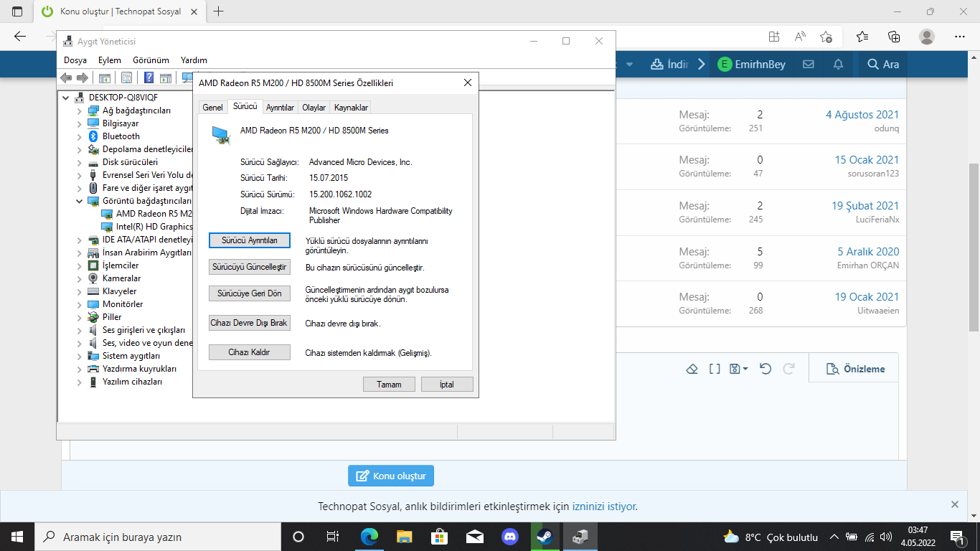Open the Mail app from the taskbar
980x551 pixels.
click(x=475, y=537)
